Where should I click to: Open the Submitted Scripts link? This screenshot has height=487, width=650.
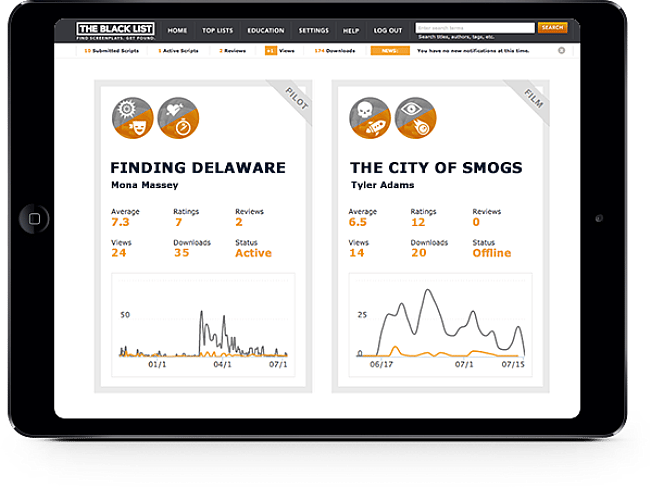112,51
